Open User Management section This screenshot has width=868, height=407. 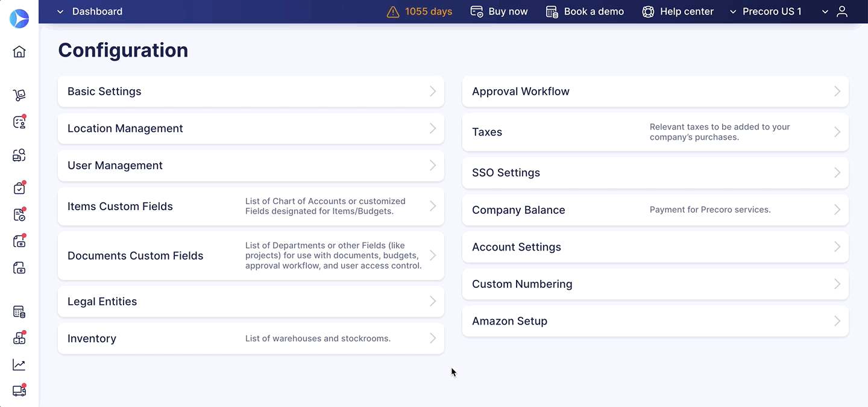(251, 166)
